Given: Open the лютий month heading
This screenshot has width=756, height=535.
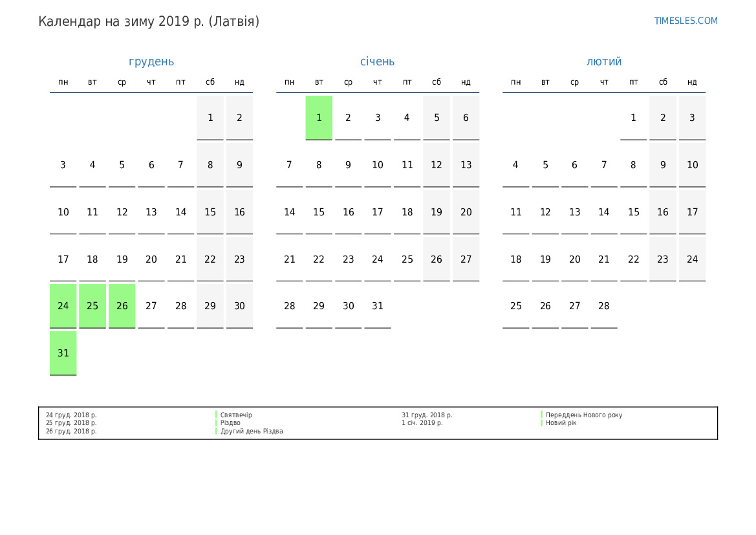Looking at the screenshot, I should tap(604, 61).
